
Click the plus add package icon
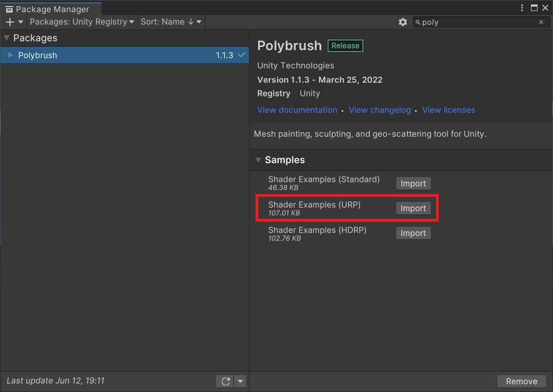[10, 22]
